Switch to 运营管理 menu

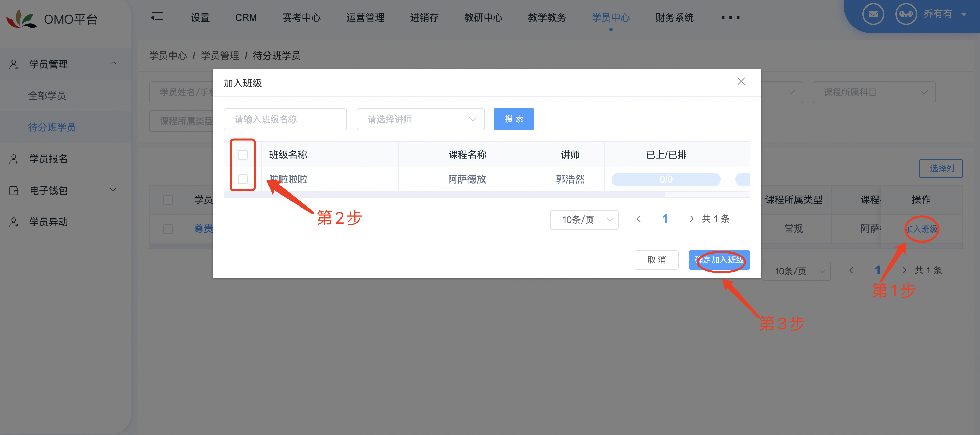point(365,17)
